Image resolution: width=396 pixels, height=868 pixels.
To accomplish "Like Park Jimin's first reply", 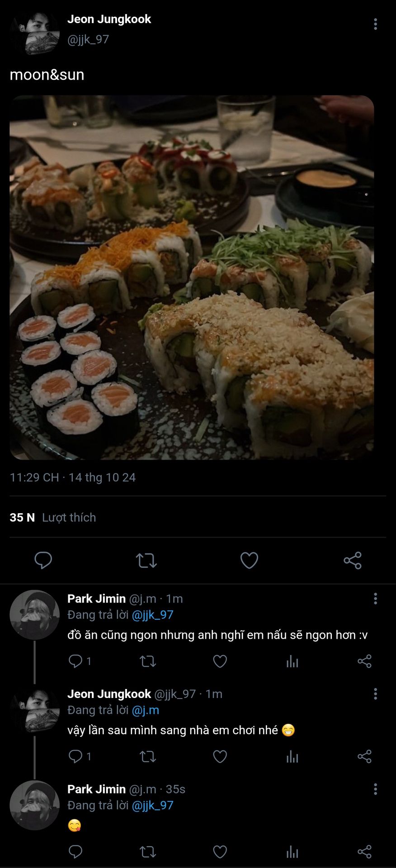I will tap(220, 661).
